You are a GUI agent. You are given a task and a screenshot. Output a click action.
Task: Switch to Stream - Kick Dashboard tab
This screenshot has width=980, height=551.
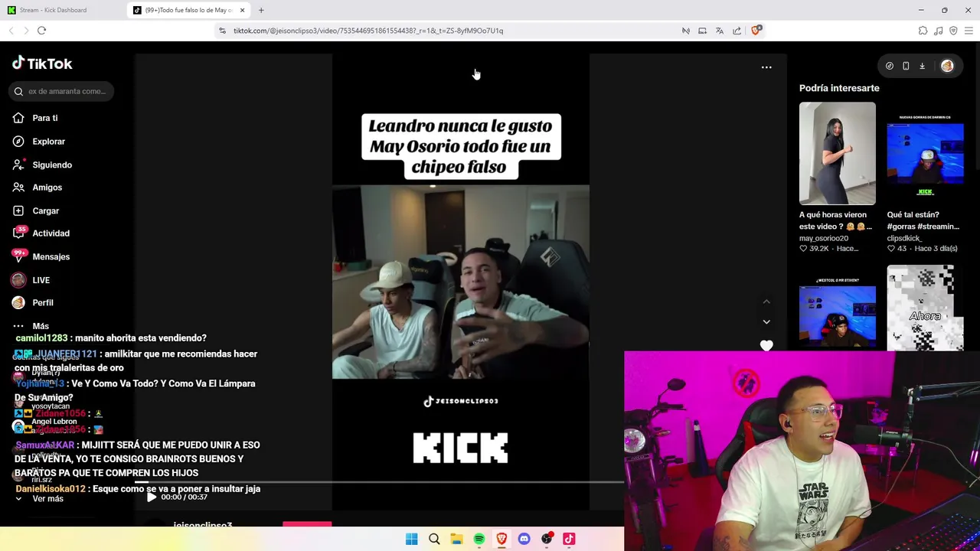tap(61, 10)
